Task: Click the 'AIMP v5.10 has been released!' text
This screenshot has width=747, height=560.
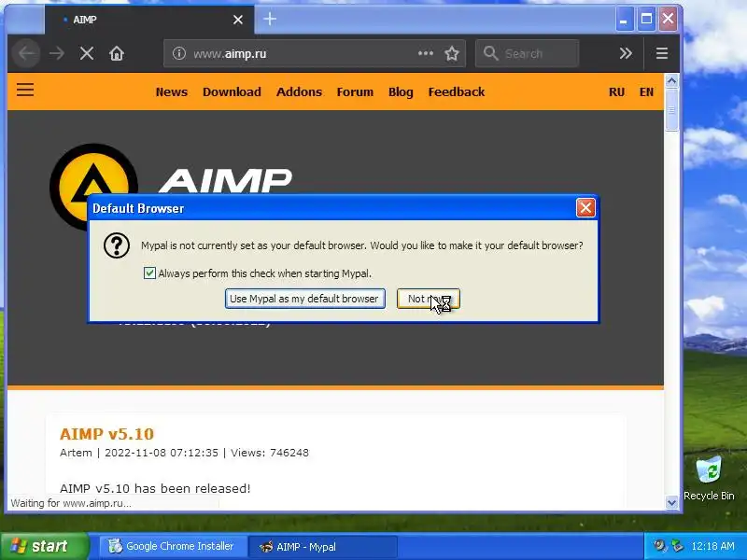Action: [x=155, y=488]
